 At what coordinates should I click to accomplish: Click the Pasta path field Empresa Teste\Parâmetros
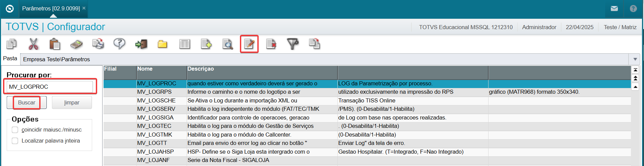click(324, 59)
